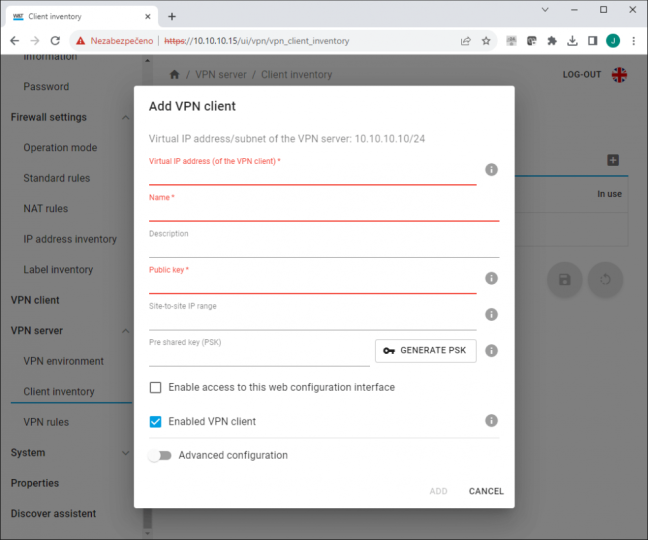Open NAT rules menu item
The width and height of the screenshot is (648, 540).
45,209
